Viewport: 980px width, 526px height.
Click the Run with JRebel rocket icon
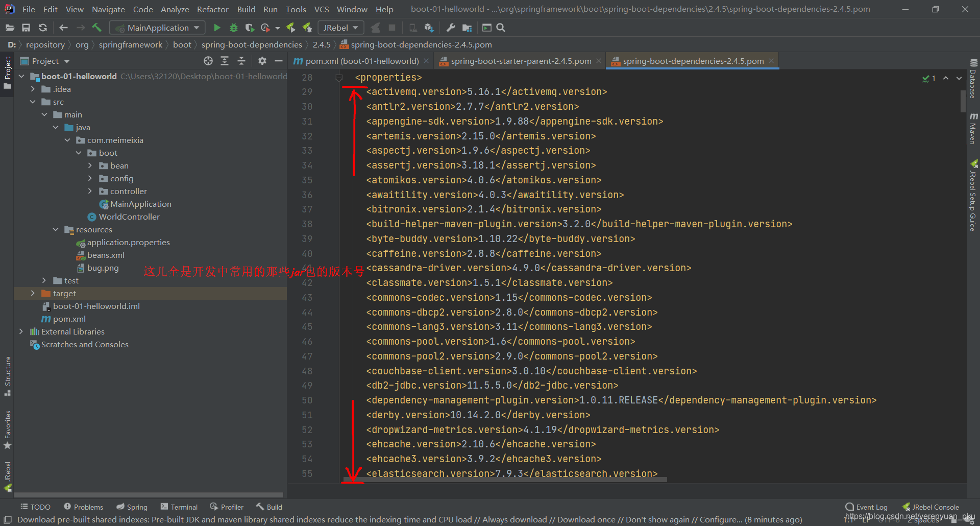pyautogui.click(x=291, y=28)
